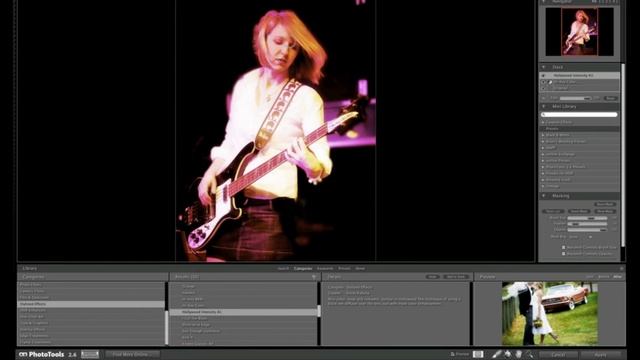Image resolution: width=640 pixels, height=360 pixels.
Task: Show the After preview view
Action: click(x=618, y=277)
